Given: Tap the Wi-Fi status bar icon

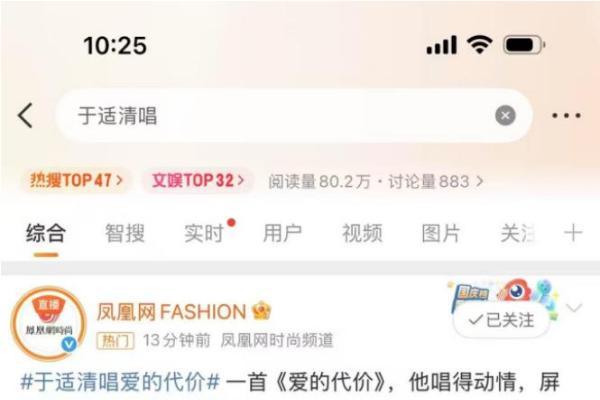Looking at the screenshot, I should (x=479, y=44).
